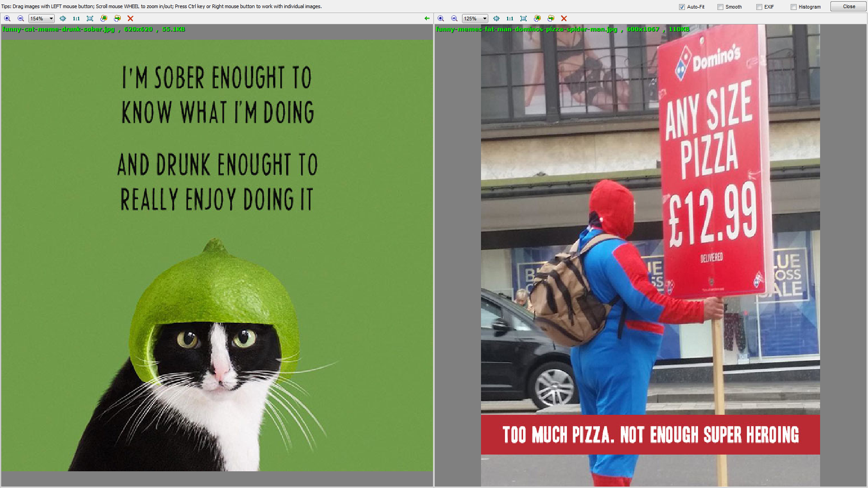Fit right image to window
This screenshot has width=868, height=488.
[496, 19]
